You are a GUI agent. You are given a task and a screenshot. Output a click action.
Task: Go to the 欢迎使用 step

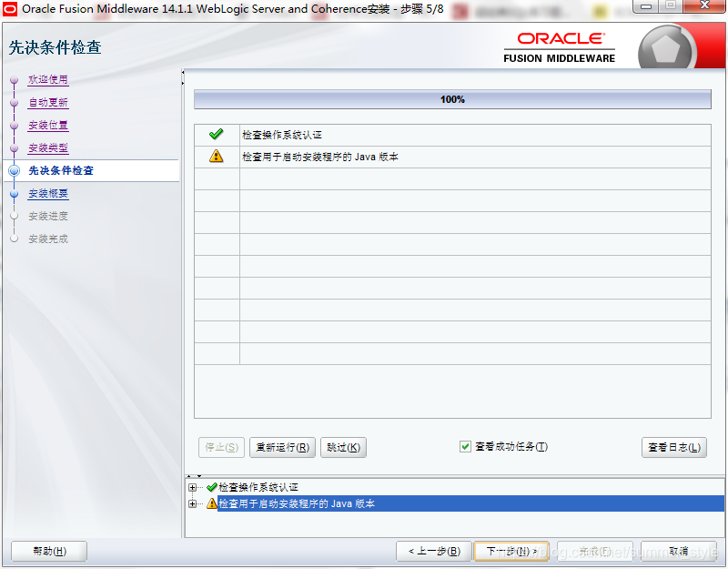(48, 80)
